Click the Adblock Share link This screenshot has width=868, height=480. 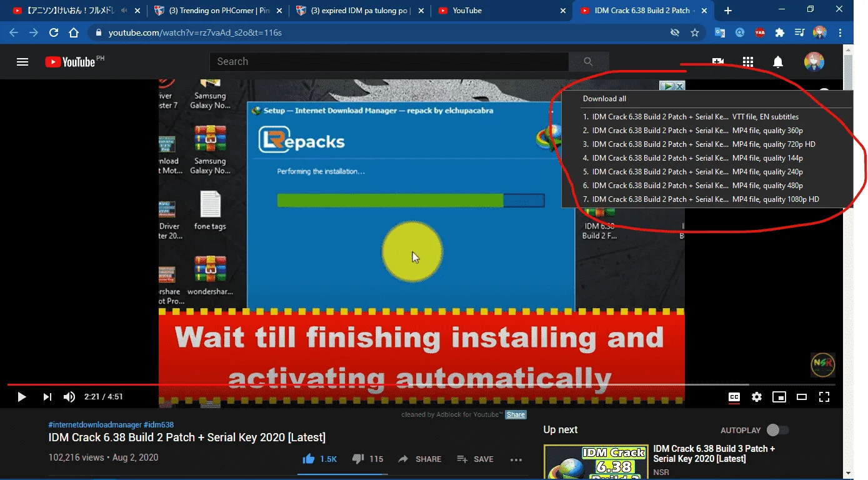[516, 415]
